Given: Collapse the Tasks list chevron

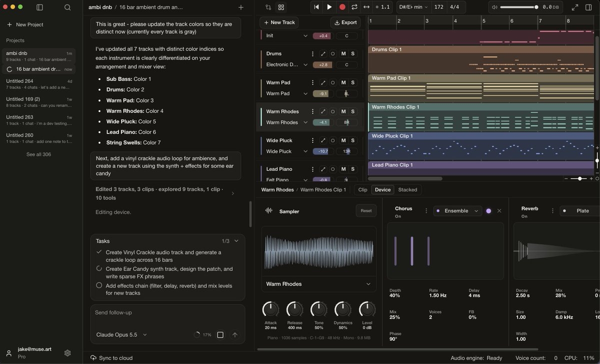Looking at the screenshot, I should coord(236,241).
